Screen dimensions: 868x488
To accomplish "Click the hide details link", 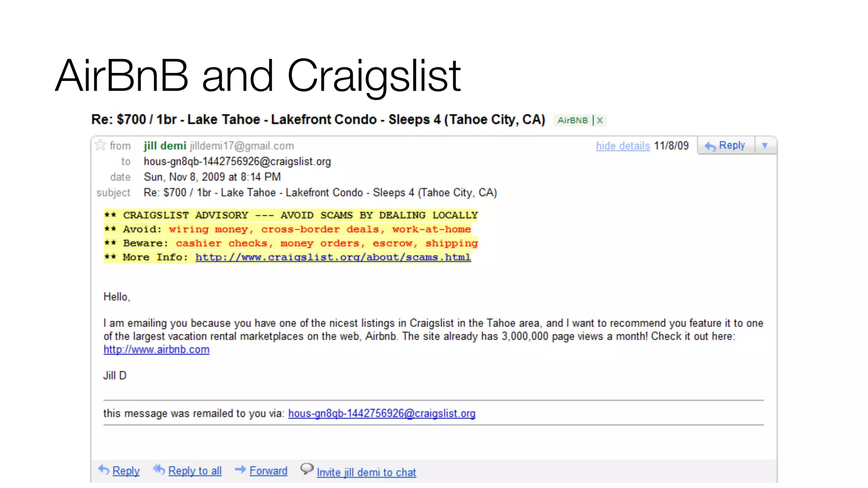I will tap(623, 146).
